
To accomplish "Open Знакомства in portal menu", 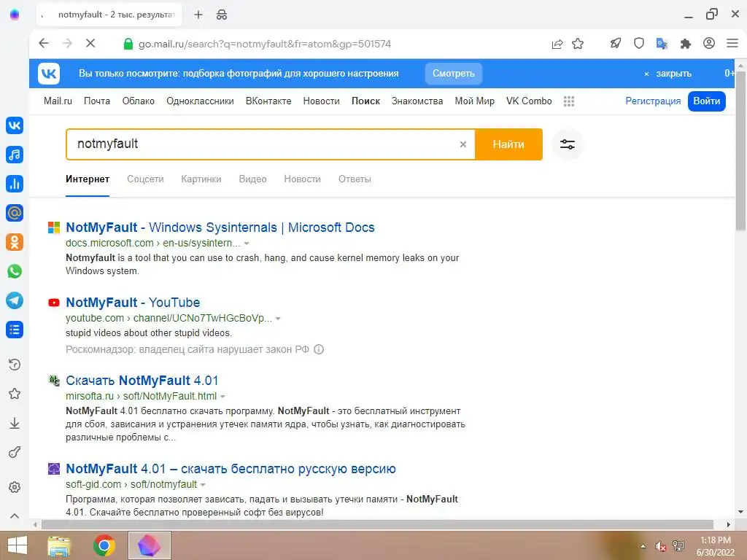I will pyautogui.click(x=417, y=101).
